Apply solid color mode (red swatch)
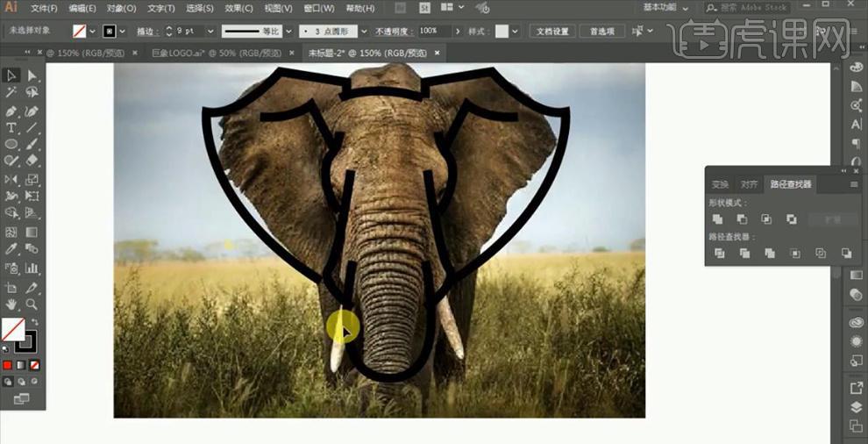 coord(8,365)
